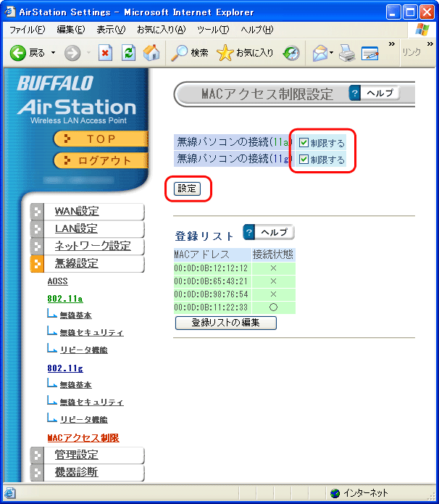Click the Refresh page icon
This screenshot has width=439, height=504.
coord(128,53)
